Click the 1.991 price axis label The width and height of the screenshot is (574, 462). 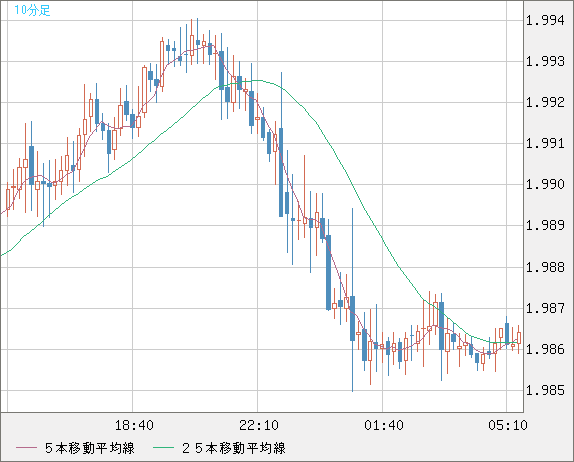tap(545, 143)
